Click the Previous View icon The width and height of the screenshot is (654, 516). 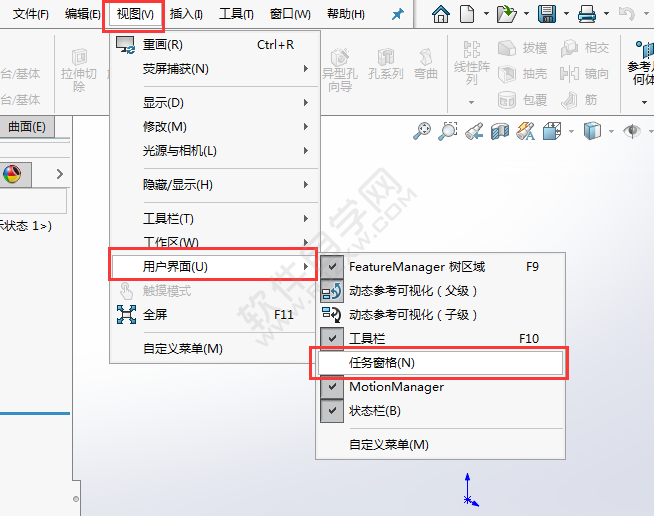[x=474, y=131]
